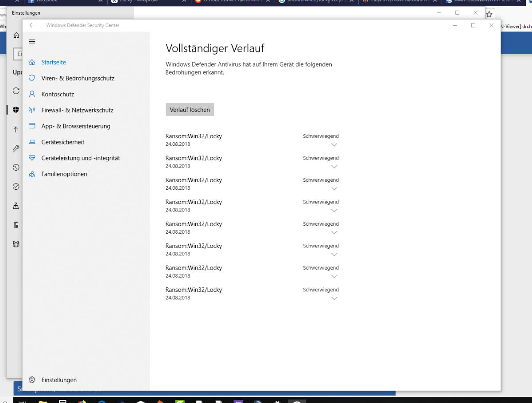Select Geräteleistung und -integrität heart icon
Screen dimensions: 532x403
click(x=32, y=158)
